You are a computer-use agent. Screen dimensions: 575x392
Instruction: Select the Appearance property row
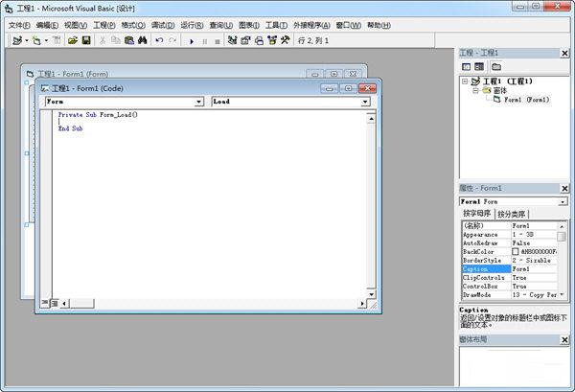tap(510, 234)
